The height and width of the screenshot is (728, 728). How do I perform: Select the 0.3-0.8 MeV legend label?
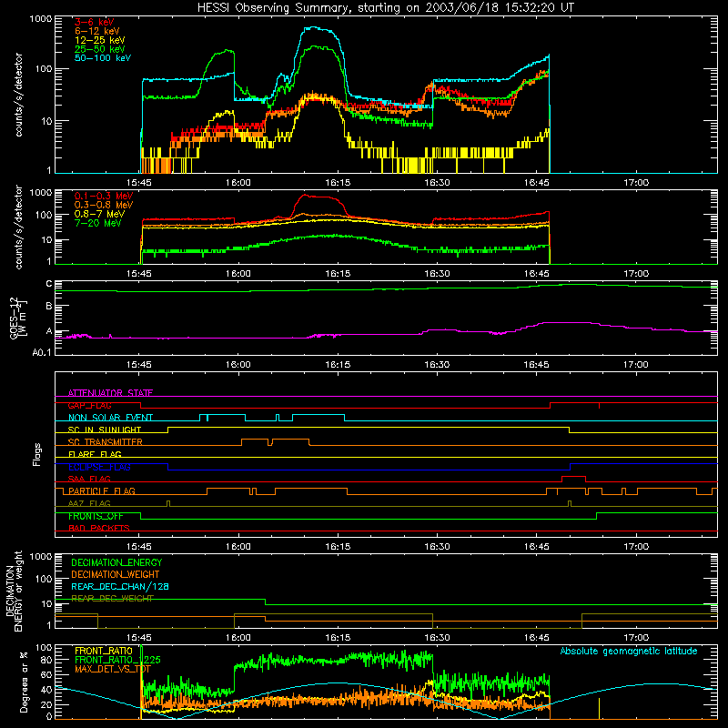point(104,205)
